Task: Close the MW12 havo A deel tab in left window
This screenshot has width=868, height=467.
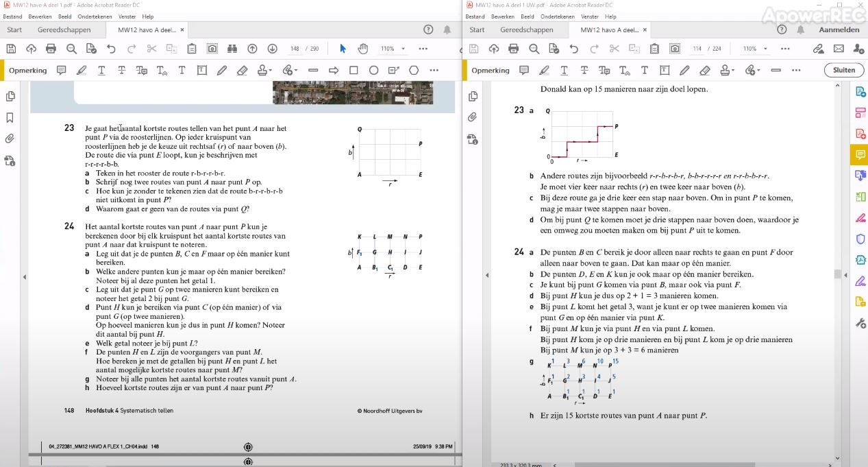Action: coord(182,30)
